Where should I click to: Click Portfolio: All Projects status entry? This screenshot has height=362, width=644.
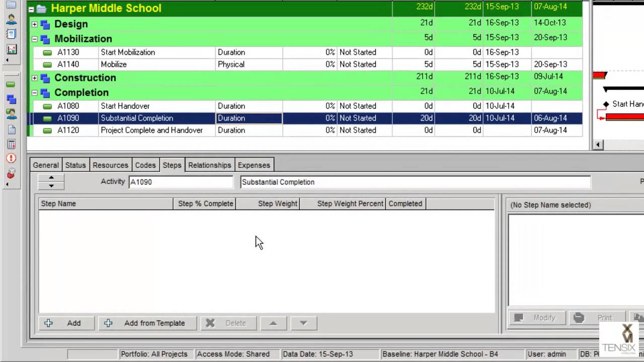coord(154,354)
